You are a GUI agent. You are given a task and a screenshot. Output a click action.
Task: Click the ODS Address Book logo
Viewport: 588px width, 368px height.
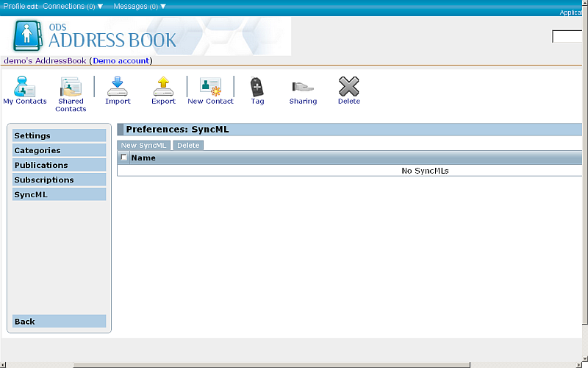[x=96, y=36]
